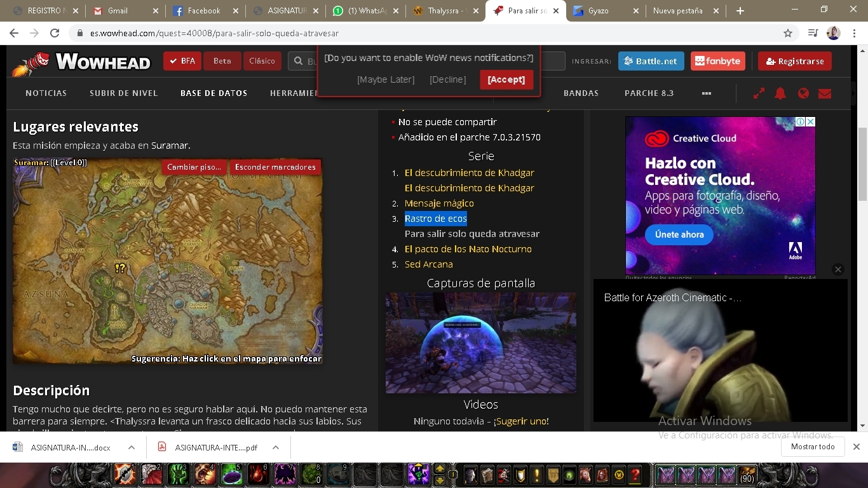Log in with the Battle.net button
Image resolution: width=868 pixels, height=488 pixels.
[651, 61]
